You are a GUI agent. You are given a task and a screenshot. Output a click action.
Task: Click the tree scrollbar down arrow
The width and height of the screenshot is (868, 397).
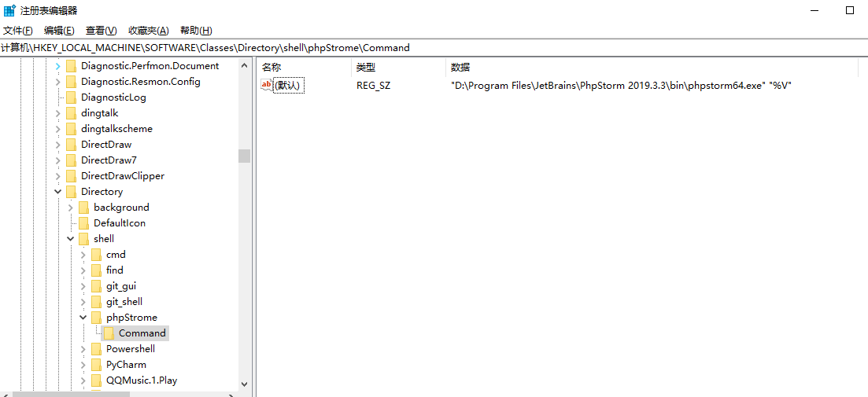point(245,384)
